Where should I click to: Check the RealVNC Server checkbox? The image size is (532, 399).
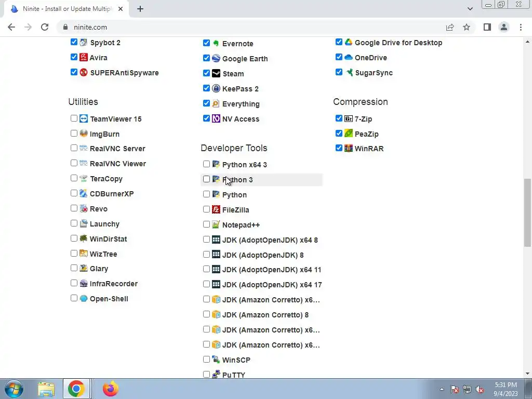point(74,148)
